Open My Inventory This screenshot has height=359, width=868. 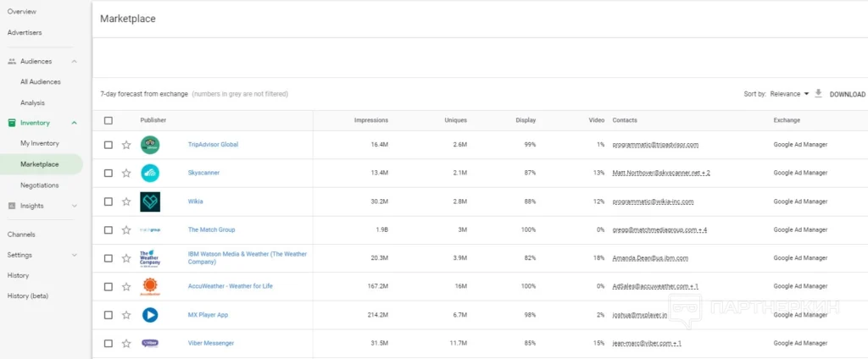[39, 143]
